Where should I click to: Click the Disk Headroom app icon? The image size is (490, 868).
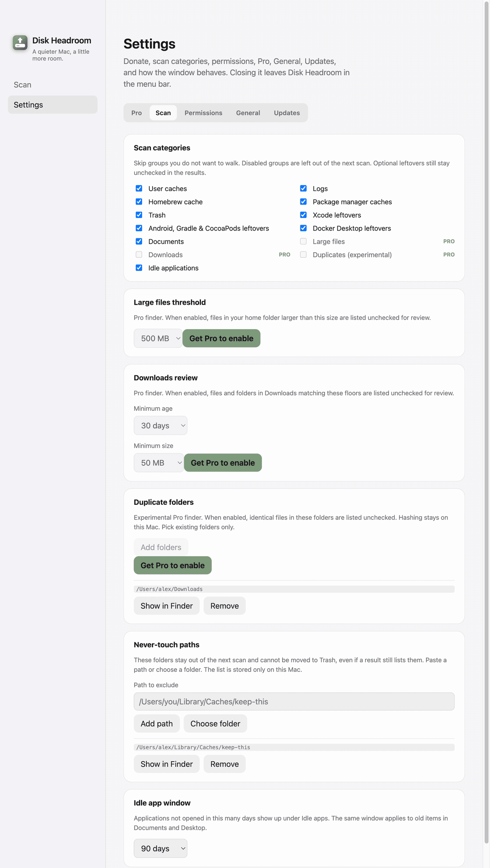pos(20,43)
